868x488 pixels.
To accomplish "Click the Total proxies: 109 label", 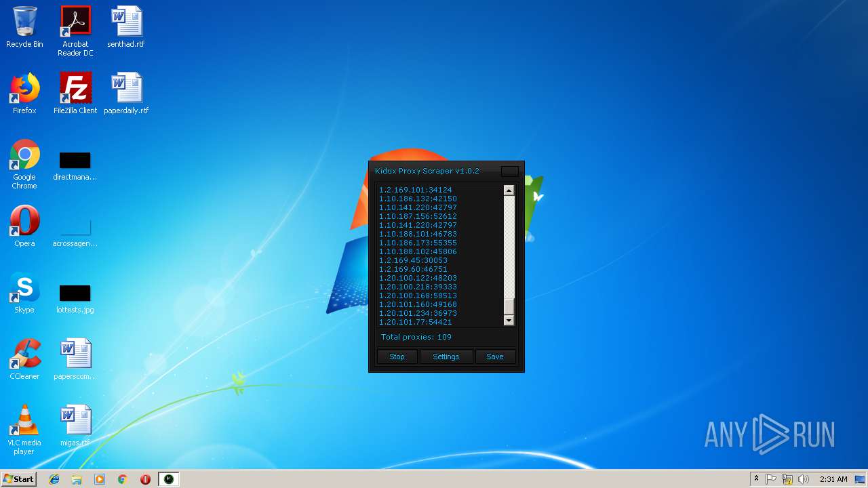I will tap(416, 337).
